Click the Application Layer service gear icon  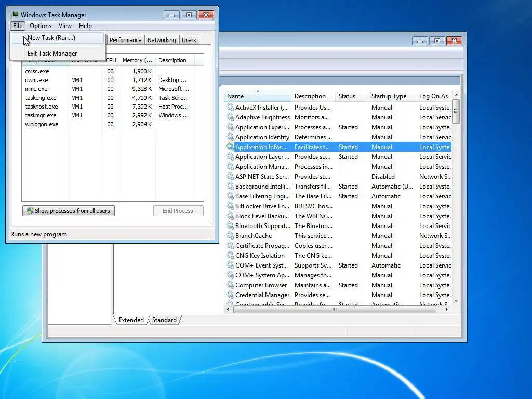pos(230,156)
